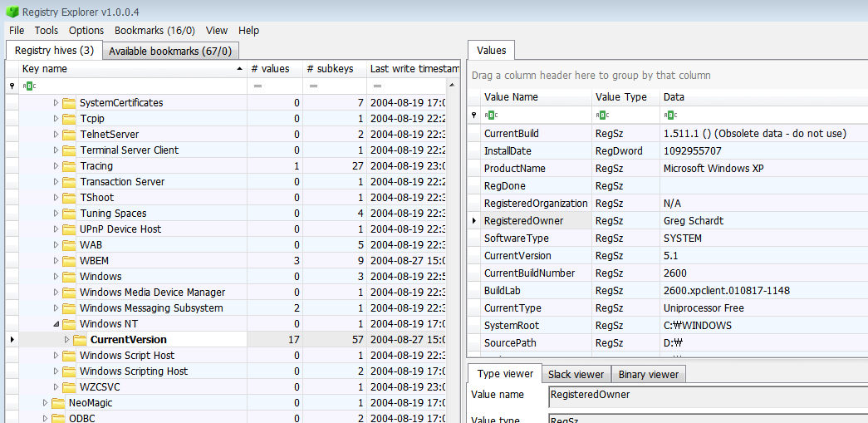Expand the Tcpip key
The width and height of the screenshot is (868, 423).
(56, 119)
